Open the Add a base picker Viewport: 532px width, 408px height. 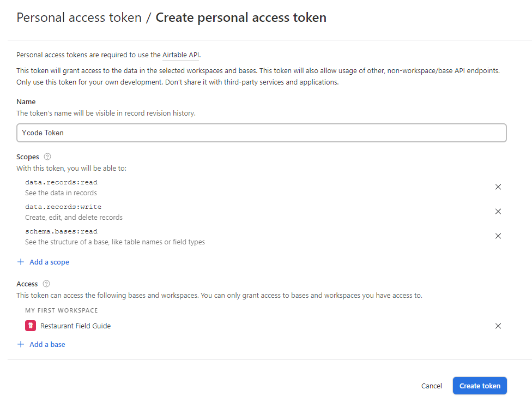click(x=47, y=344)
